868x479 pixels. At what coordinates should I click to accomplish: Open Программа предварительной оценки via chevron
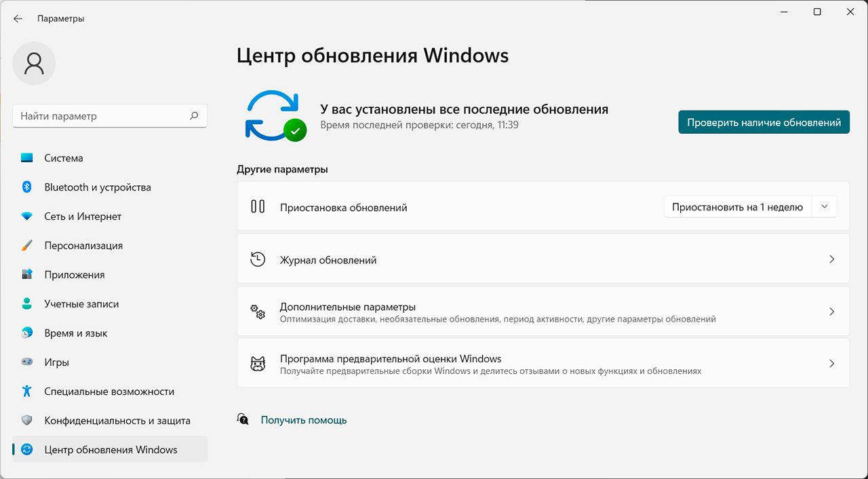pos(831,364)
